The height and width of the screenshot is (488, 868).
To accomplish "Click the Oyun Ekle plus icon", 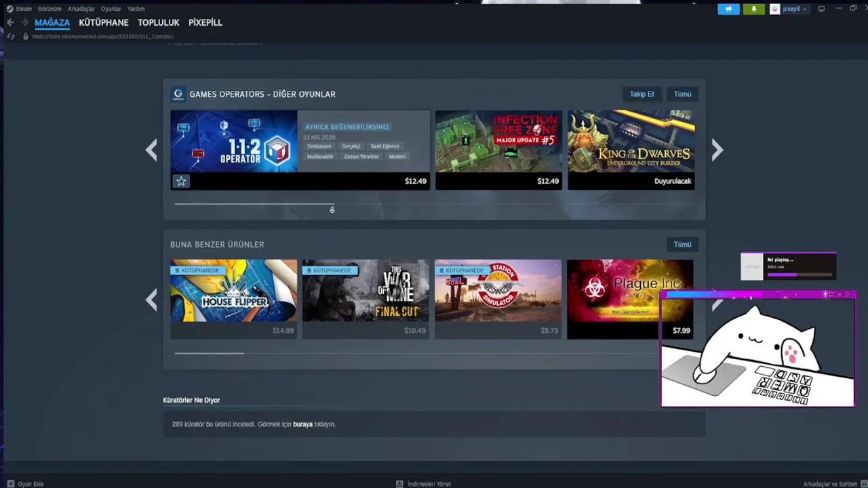I will click(10, 484).
